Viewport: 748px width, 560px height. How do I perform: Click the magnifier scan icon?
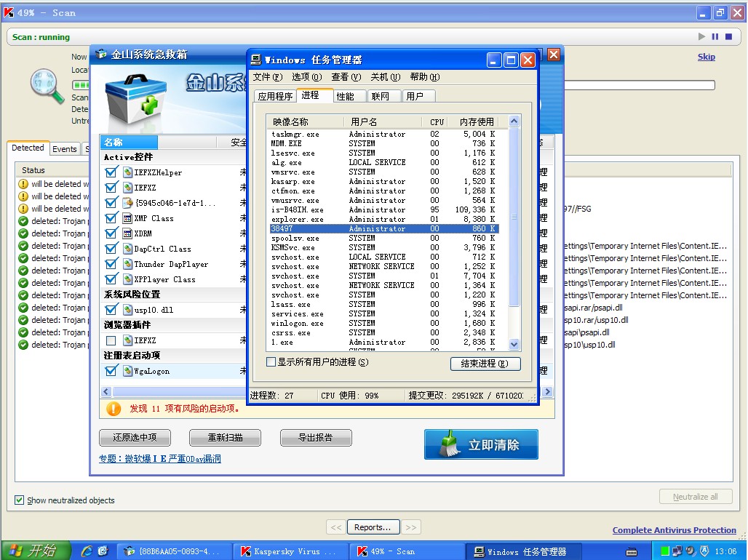[47, 87]
